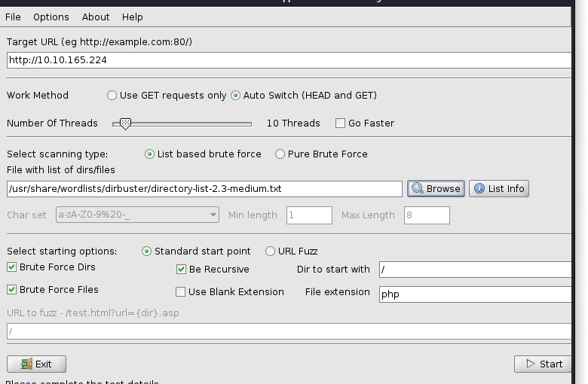Open the About menu
The height and width of the screenshot is (384, 588).
pyautogui.click(x=96, y=17)
